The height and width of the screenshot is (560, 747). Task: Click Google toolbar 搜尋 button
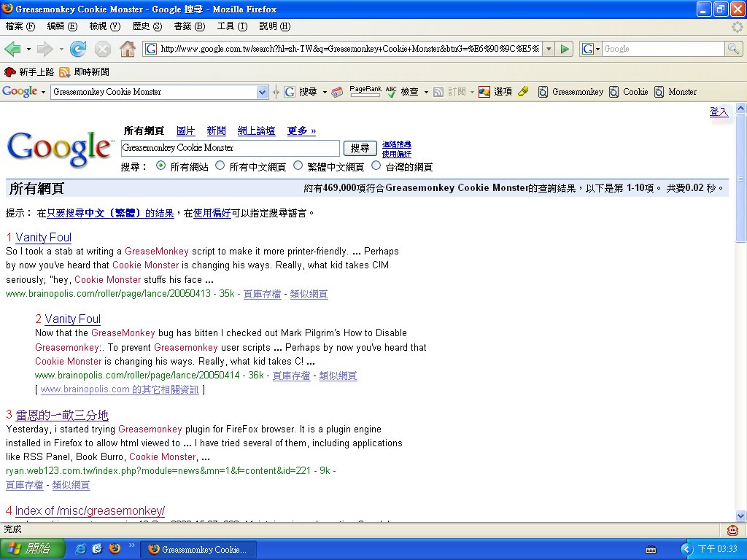pyautogui.click(x=301, y=92)
